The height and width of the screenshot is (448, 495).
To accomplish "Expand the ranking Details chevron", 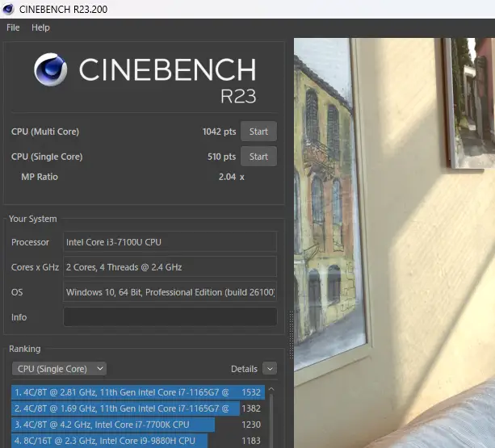I will (x=269, y=369).
